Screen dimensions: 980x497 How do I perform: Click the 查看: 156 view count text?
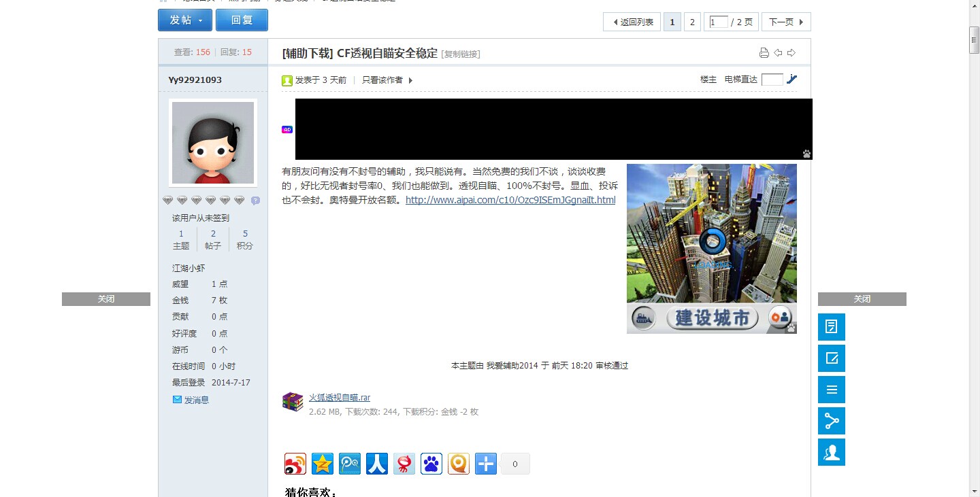pyautogui.click(x=192, y=52)
